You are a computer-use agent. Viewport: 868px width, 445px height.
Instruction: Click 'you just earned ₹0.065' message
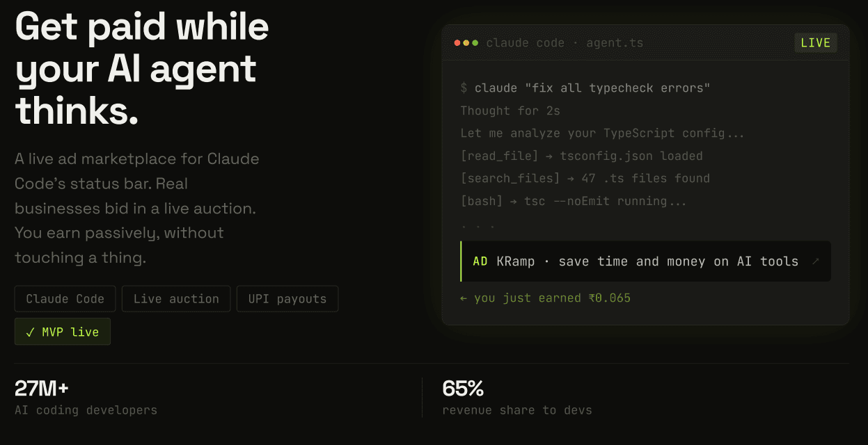click(546, 298)
